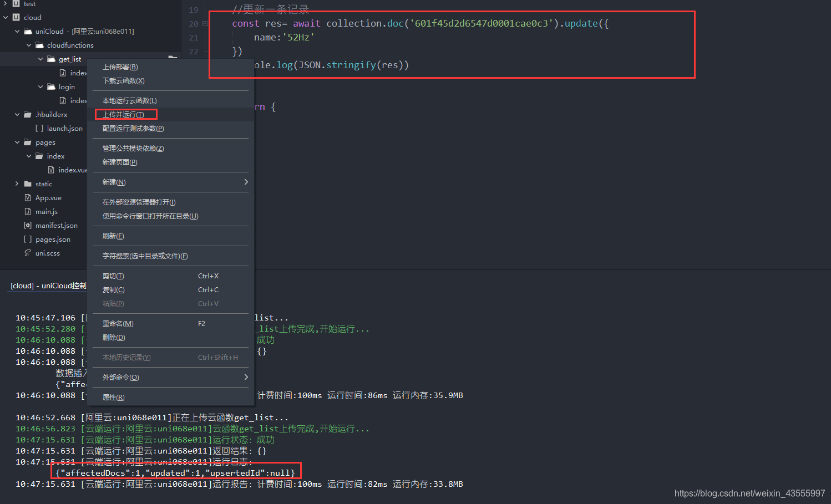
Task: Select manifest.json in project tree
Action: 57,225
